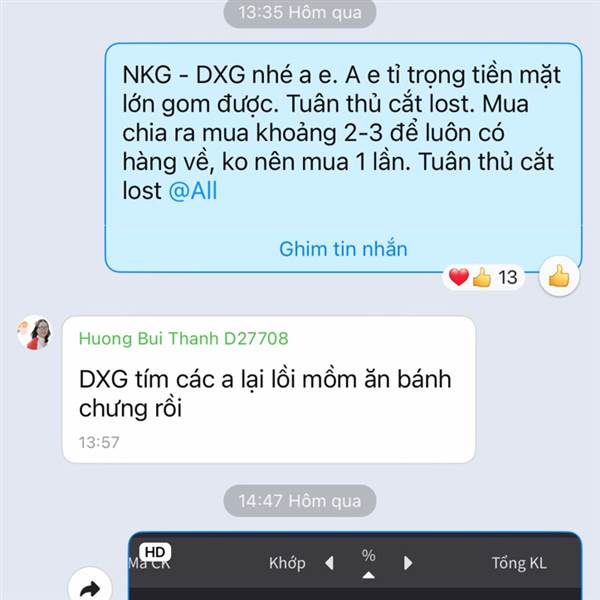Select the Mã CK column header
This screenshot has height=600, width=600.
tap(149, 563)
